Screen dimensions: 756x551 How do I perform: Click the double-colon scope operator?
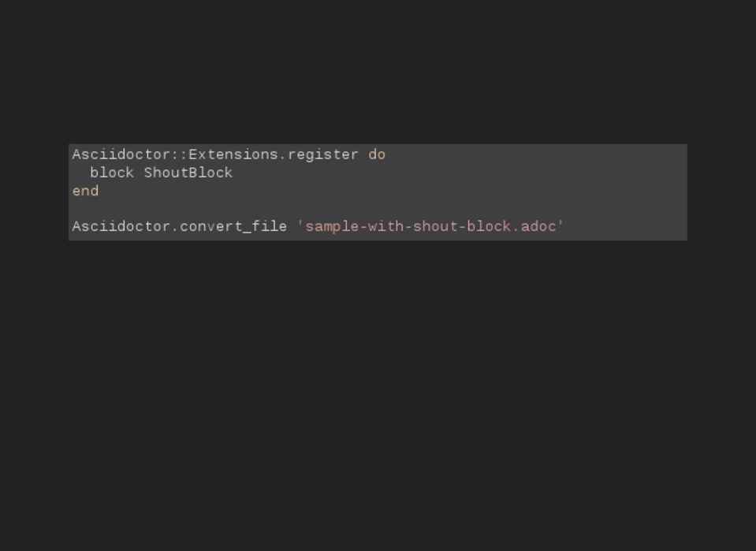click(180, 155)
